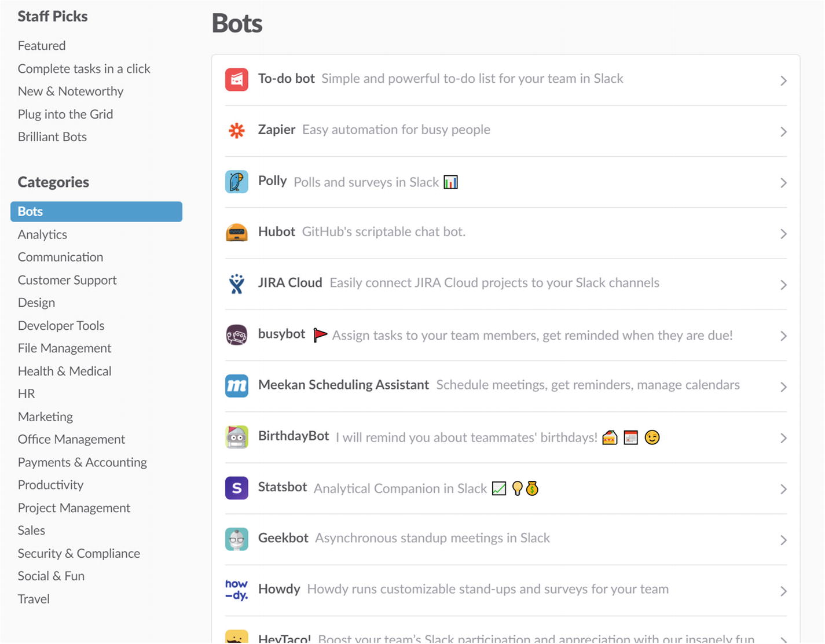This screenshot has width=825, height=644.
Task: Click 'Schedule meetings, get reminders, manage calendars' text
Action: tap(588, 385)
